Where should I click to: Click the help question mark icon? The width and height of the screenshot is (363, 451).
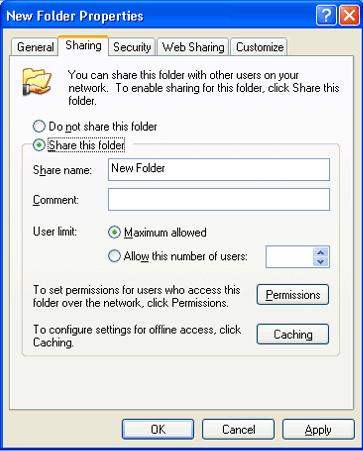tap(326, 15)
